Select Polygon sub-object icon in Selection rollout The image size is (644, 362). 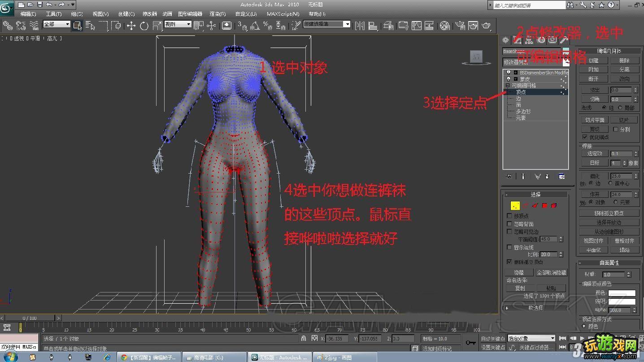coord(544,205)
